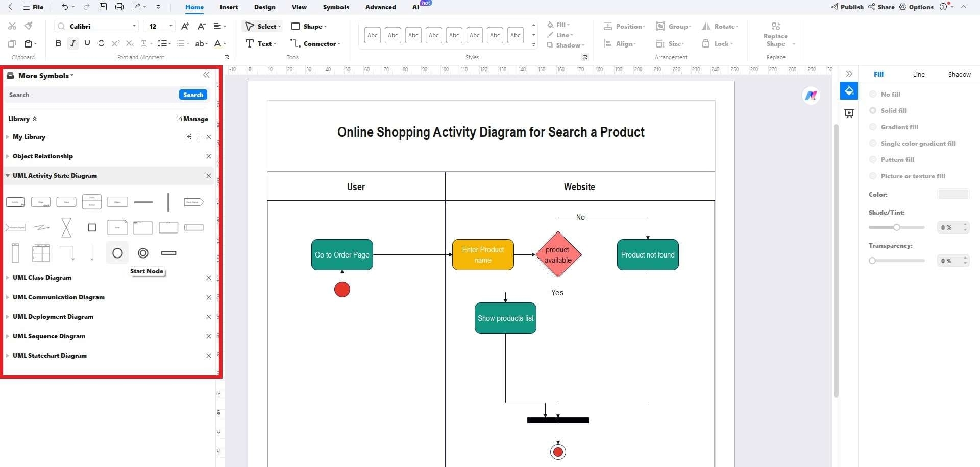Adjust the Transparency slider

coord(873,261)
